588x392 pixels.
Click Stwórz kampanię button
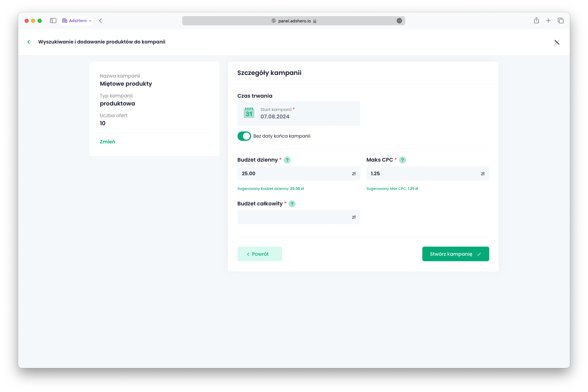(455, 254)
